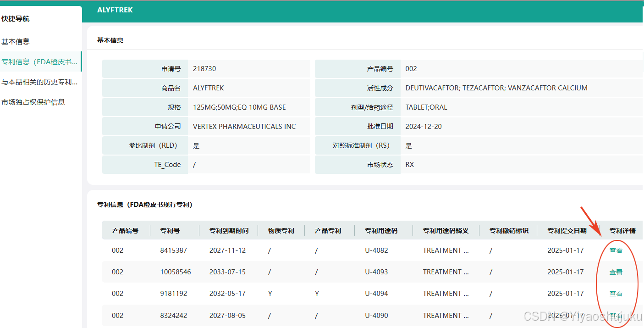Click use code U-4082
This screenshot has height=328, width=644.
376,250
